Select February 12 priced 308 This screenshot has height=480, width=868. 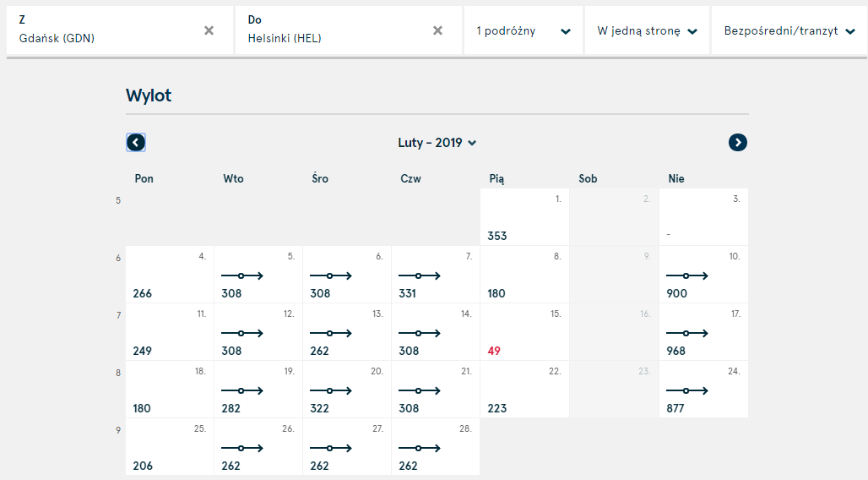coord(258,332)
